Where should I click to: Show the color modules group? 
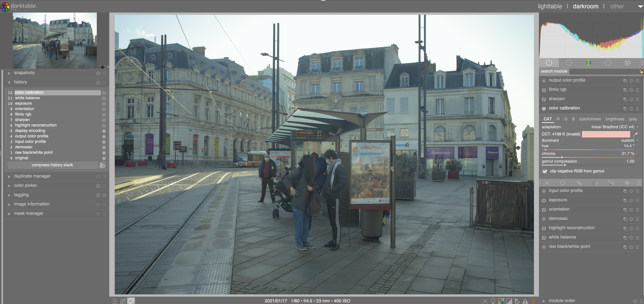coord(588,63)
